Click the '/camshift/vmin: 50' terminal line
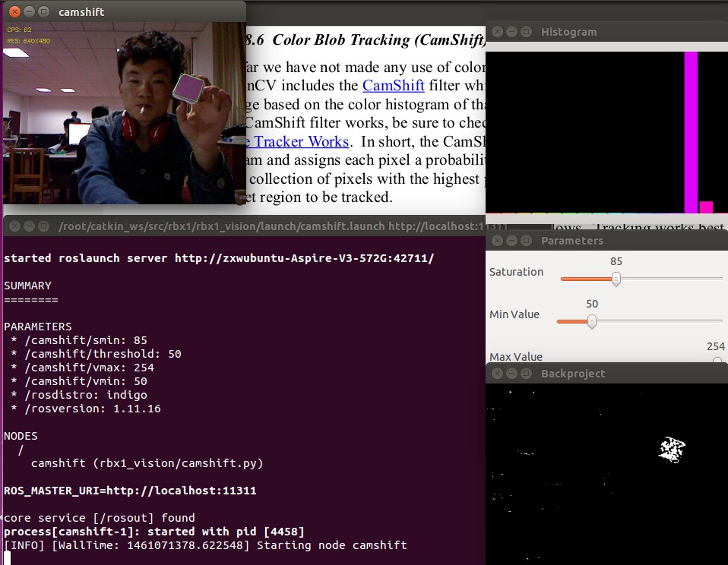This screenshot has height=565, width=728. pos(79,381)
